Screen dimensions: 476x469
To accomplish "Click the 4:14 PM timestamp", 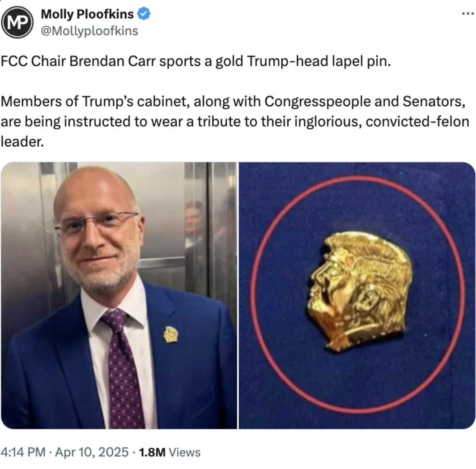I will pyautogui.click(x=23, y=452).
